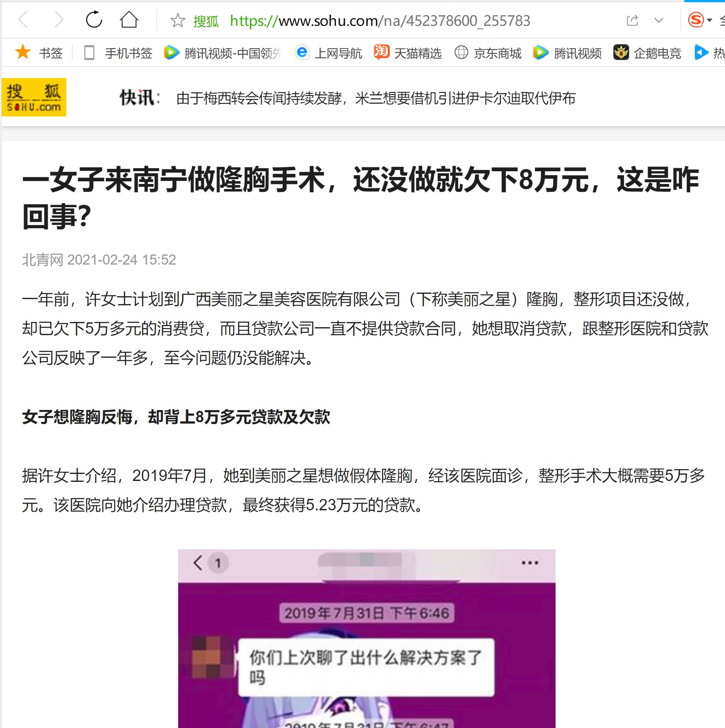Open the 腾讯视频-中国领先 bookmark
Viewport: 725px width, 728px height.
click(222, 53)
